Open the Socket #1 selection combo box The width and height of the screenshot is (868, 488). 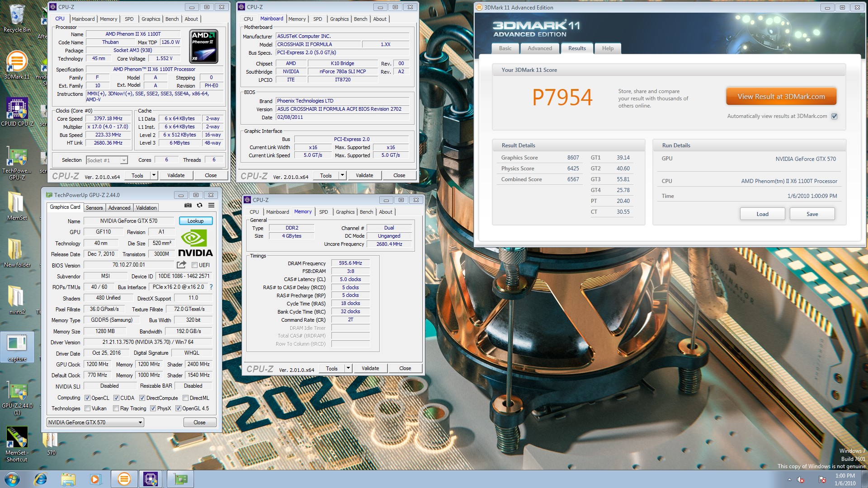tap(107, 160)
